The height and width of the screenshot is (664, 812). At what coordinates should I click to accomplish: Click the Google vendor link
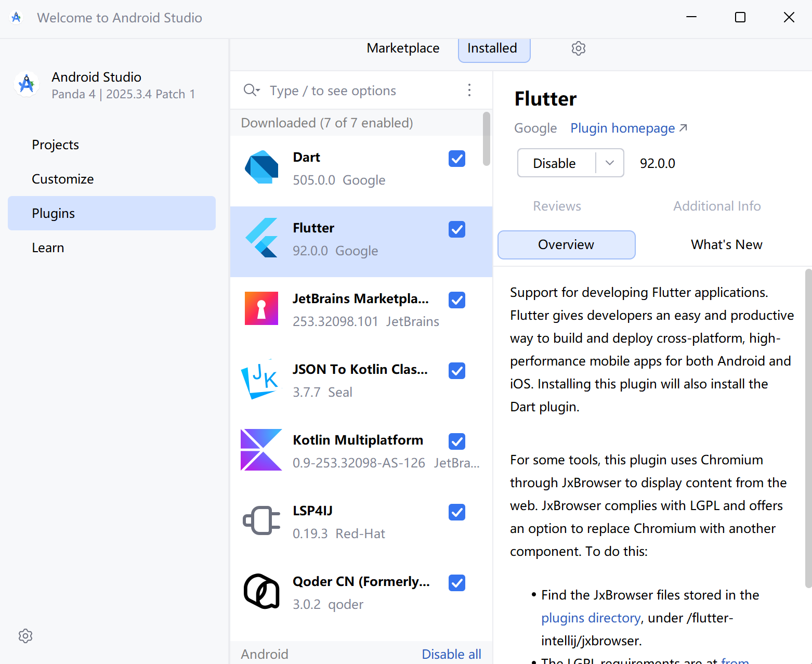click(535, 128)
